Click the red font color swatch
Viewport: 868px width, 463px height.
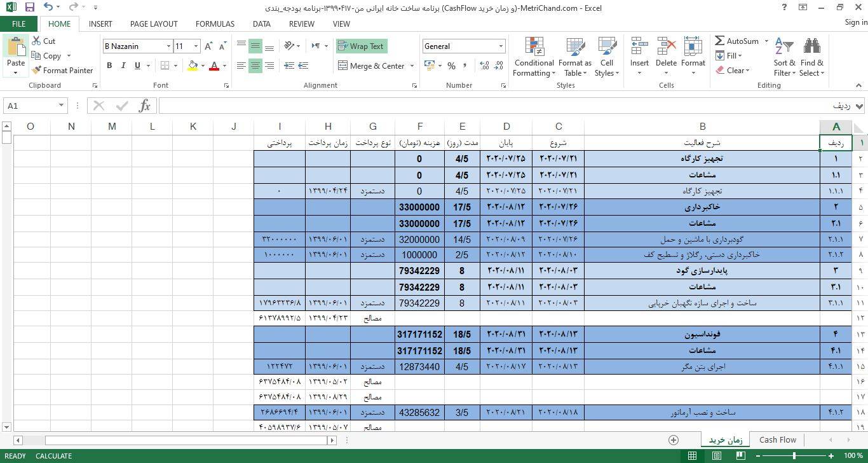pos(214,66)
